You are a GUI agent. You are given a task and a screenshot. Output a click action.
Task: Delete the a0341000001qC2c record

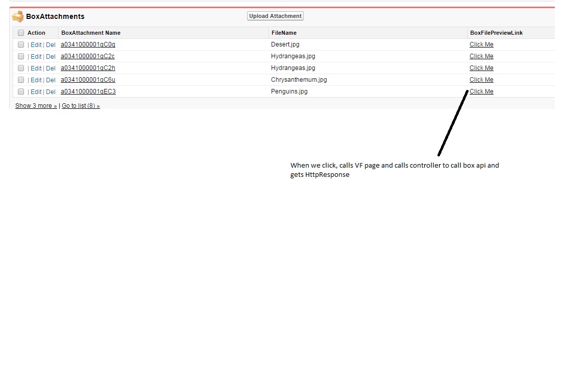click(51, 56)
